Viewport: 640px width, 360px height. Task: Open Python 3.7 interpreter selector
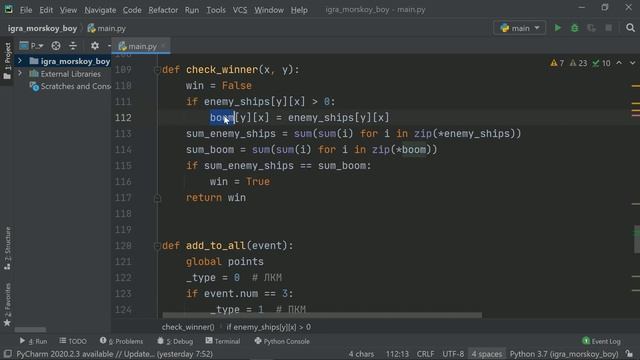click(564, 353)
